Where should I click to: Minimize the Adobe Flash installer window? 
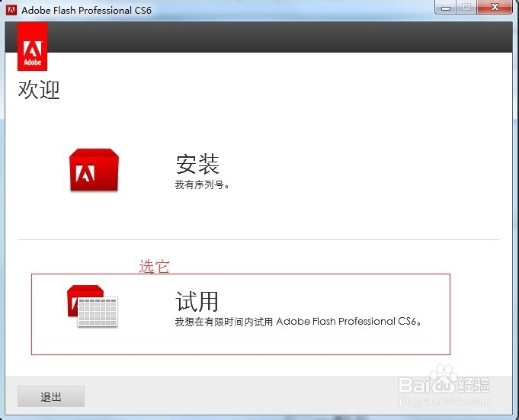tap(446, 8)
